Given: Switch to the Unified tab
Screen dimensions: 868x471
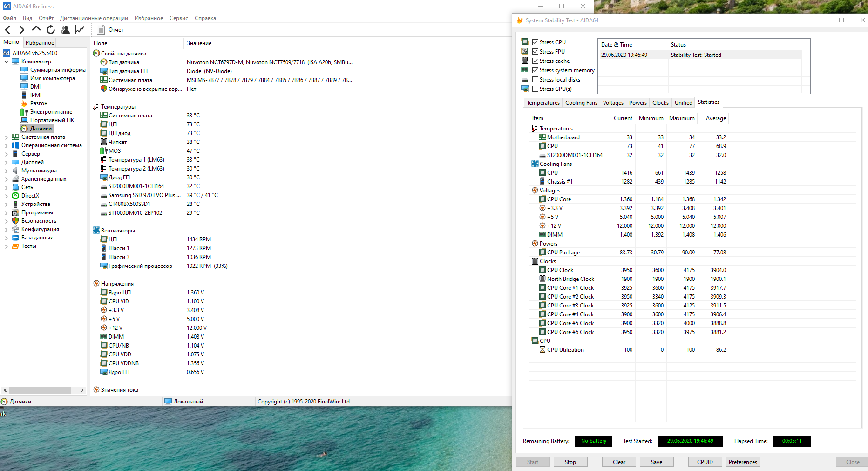Looking at the screenshot, I should (x=683, y=103).
